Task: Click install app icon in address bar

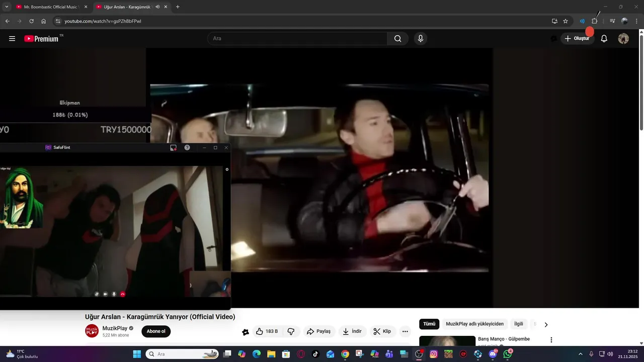Action: coord(554,21)
